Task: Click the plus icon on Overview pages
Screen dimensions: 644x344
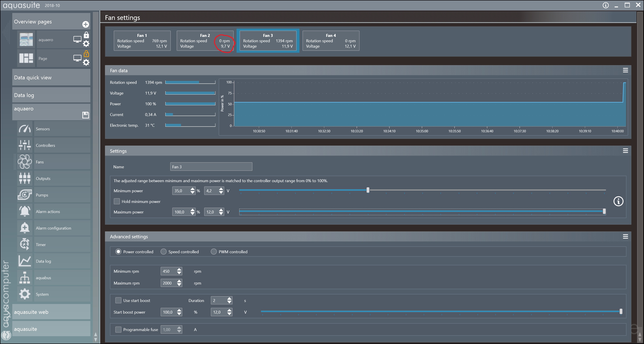Action: point(85,24)
